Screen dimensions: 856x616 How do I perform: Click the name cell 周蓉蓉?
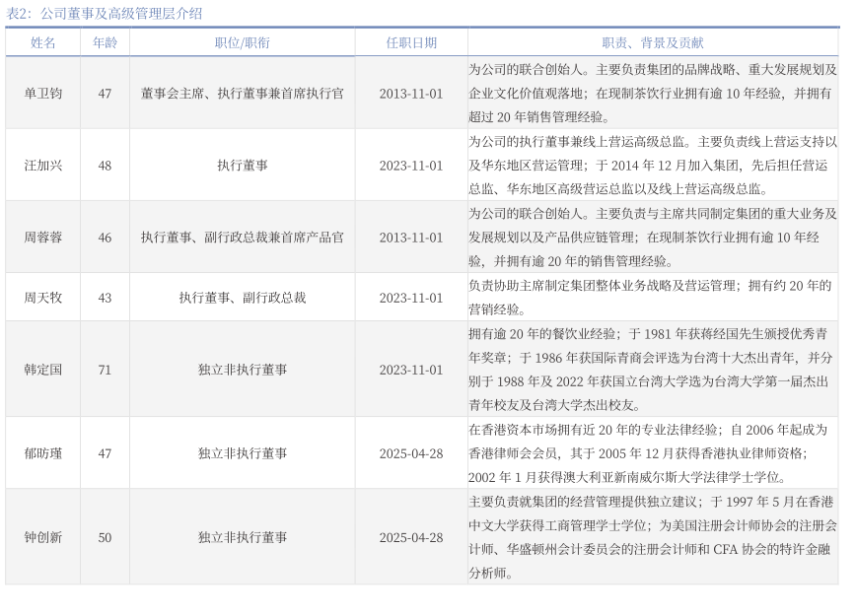pos(42,238)
